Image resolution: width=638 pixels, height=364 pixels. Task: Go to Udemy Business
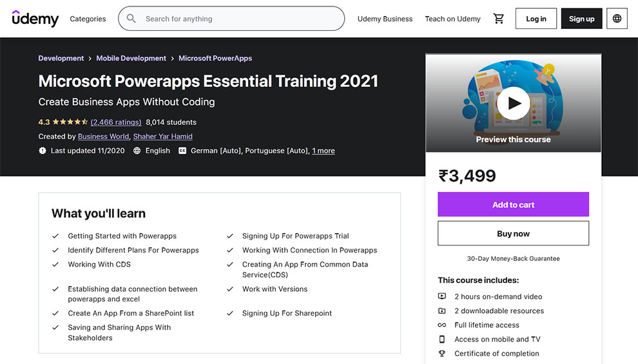tap(385, 19)
